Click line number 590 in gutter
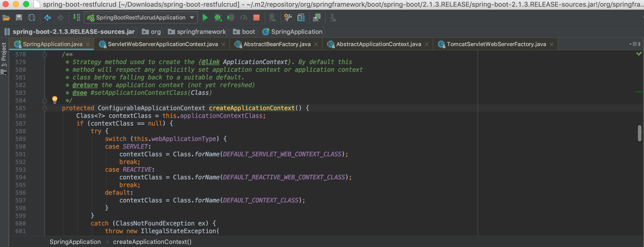The width and height of the screenshot is (644, 247). [x=20, y=147]
